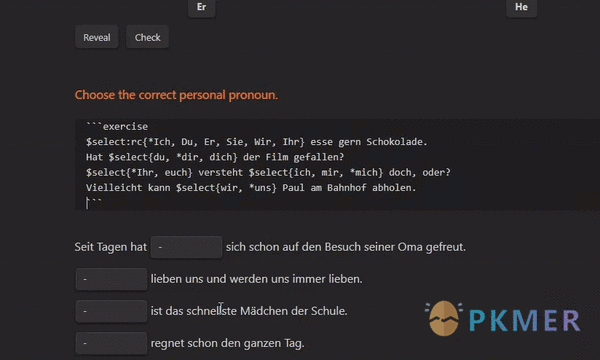
Task: Click the text 'regnet schon den ganzen Tag.'
Action: coord(228,343)
